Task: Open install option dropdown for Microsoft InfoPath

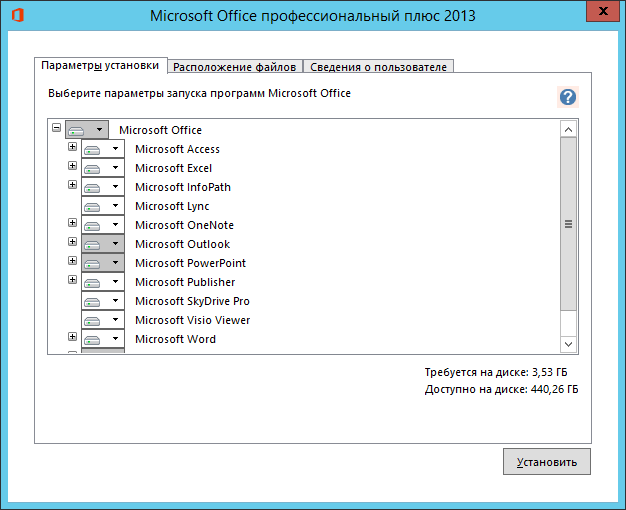Action: [x=103, y=187]
